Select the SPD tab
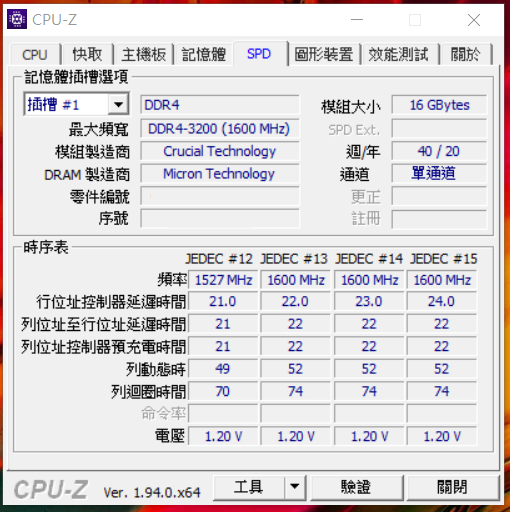The width and height of the screenshot is (521, 512). pyautogui.click(x=259, y=54)
